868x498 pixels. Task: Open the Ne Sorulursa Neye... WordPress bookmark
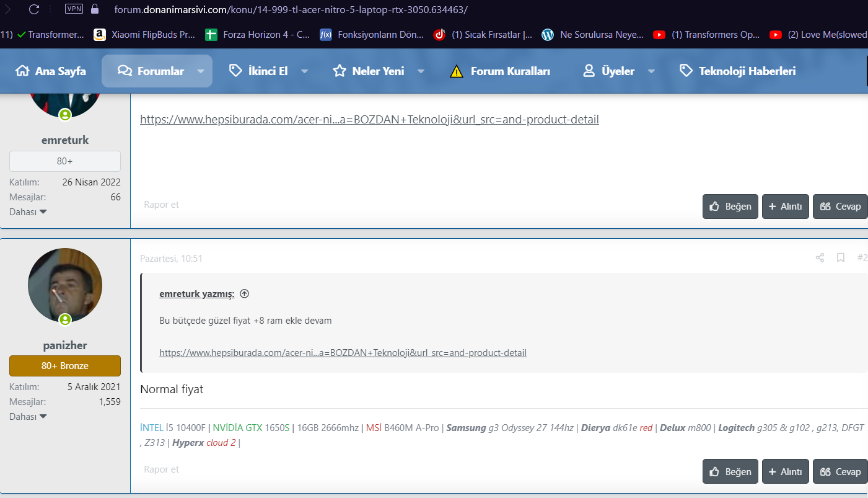coord(592,35)
